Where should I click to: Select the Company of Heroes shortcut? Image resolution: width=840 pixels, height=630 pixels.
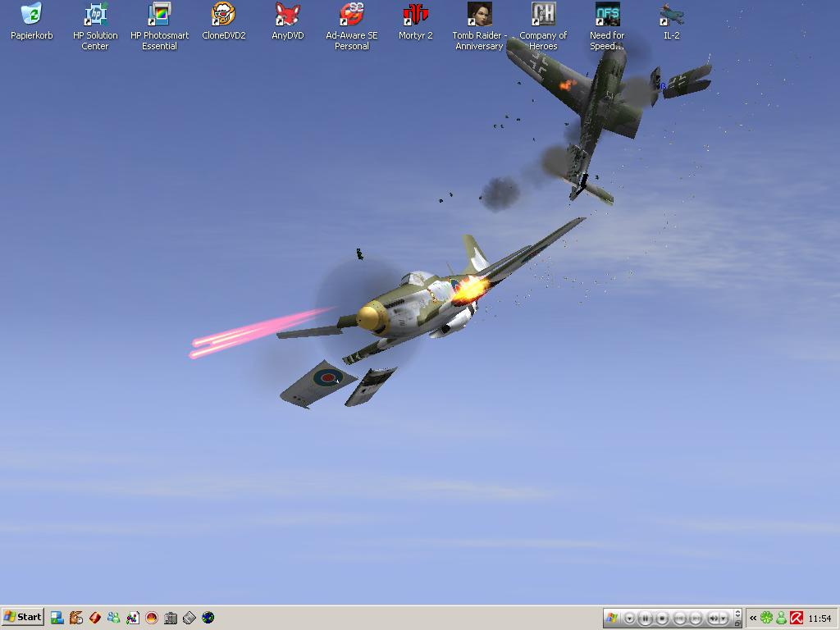pyautogui.click(x=543, y=27)
